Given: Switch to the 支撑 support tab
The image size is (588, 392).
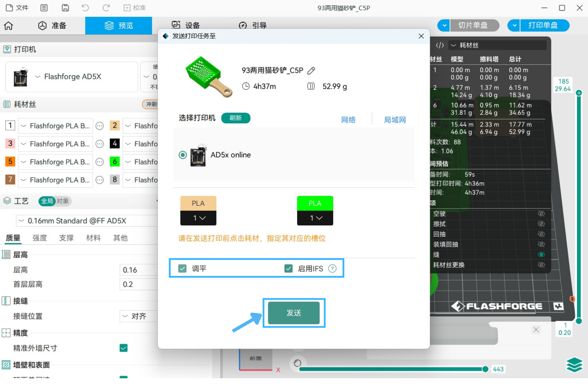Looking at the screenshot, I should (66, 238).
